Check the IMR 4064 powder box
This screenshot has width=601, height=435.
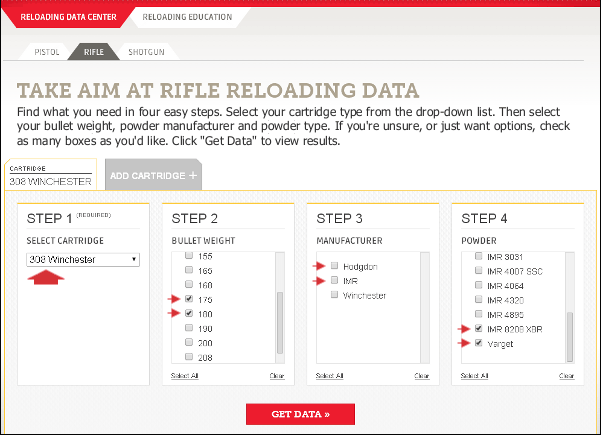click(x=478, y=285)
